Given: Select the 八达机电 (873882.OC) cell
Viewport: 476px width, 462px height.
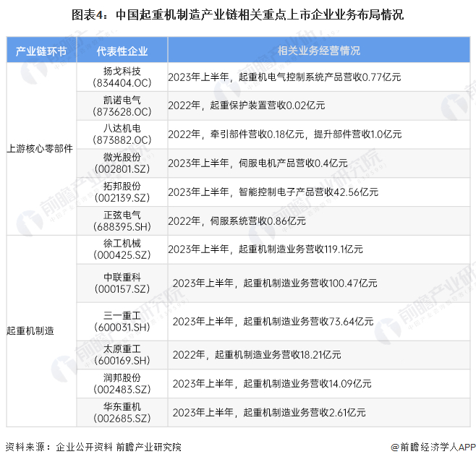Looking at the screenshot, I should 122,134.
